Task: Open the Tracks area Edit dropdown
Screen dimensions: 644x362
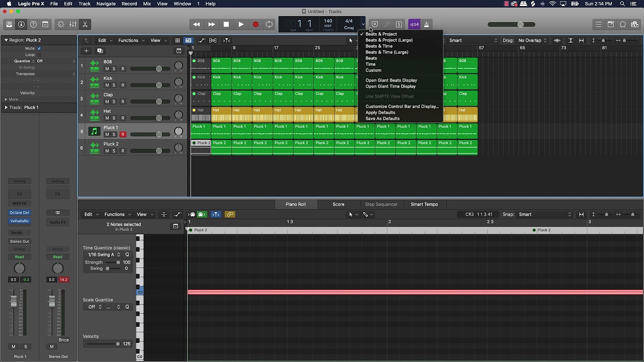Action: click(x=104, y=40)
